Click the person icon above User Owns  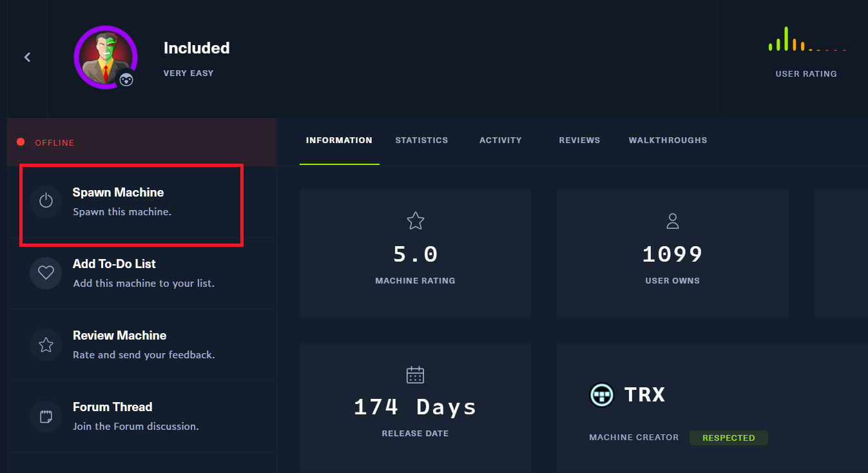coord(672,221)
